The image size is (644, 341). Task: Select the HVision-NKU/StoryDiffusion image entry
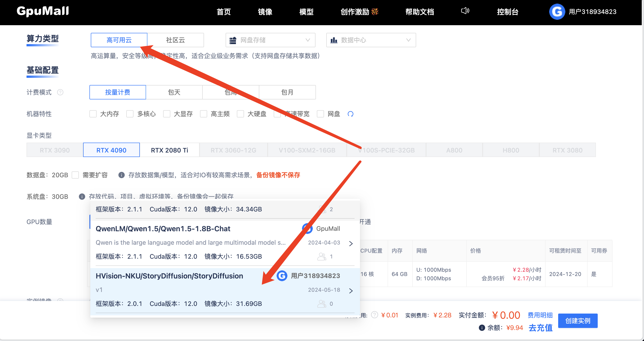169,276
